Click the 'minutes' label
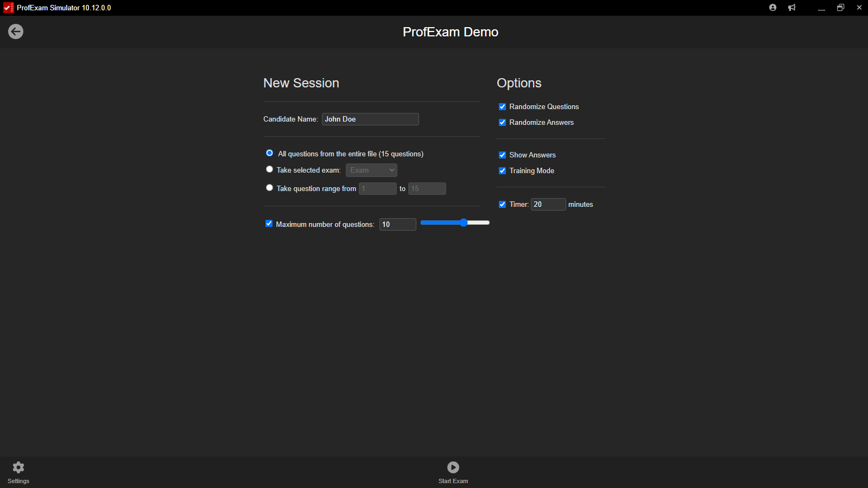 click(x=580, y=204)
